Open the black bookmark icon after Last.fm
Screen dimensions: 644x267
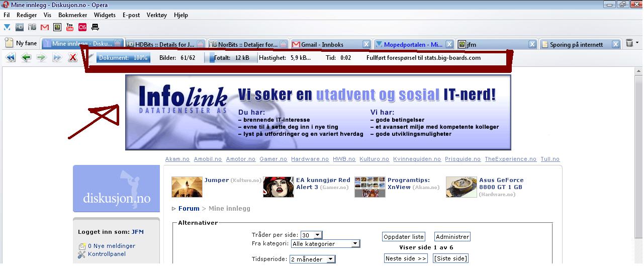click(x=95, y=27)
